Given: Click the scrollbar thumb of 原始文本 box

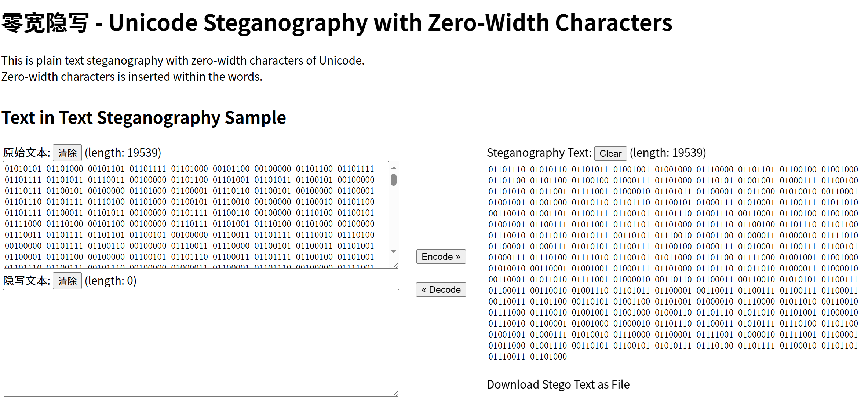Looking at the screenshot, I should [394, 180].
